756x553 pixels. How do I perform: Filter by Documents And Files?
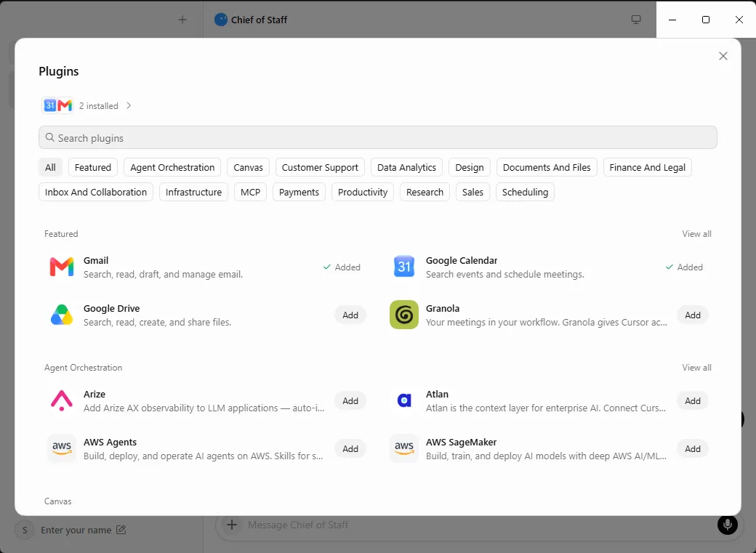pyautogui.click(x=547, y=167)
